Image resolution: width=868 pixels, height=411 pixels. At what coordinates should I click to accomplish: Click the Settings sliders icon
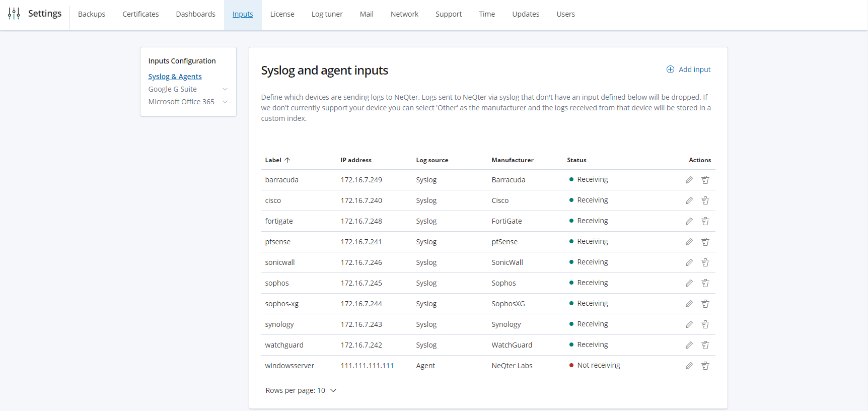click(x=14, y=14)
